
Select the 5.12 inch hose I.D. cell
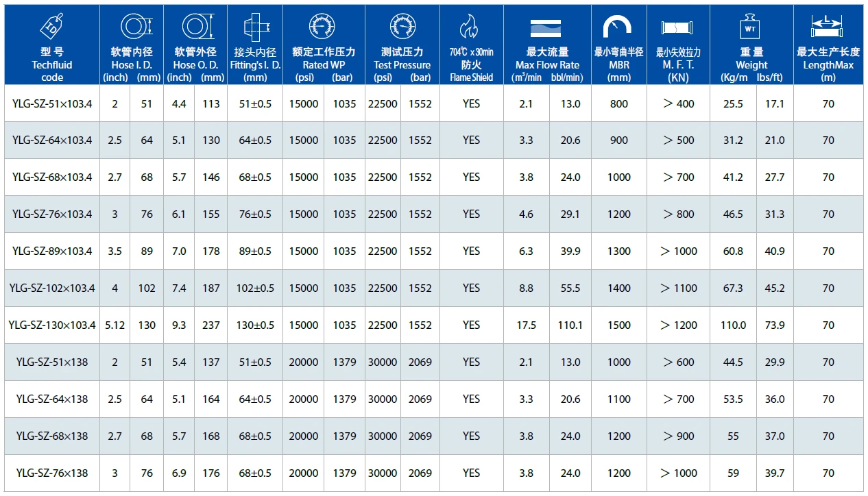pyautogui.click(x=115, y=325)
